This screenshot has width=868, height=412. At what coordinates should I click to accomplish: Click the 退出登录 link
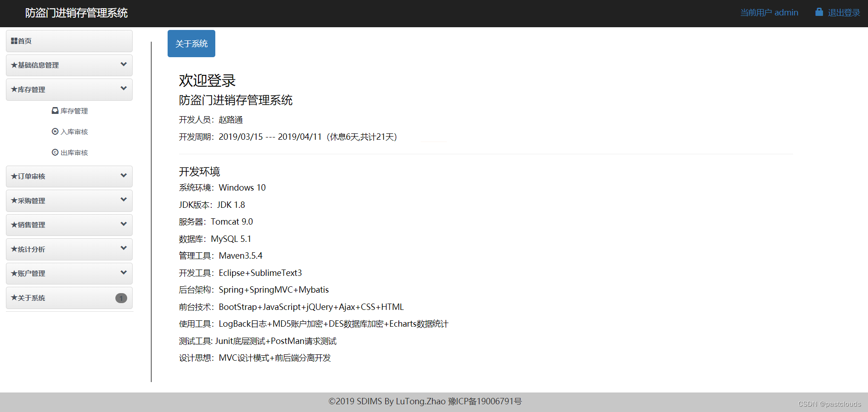(x=845, y=12)
